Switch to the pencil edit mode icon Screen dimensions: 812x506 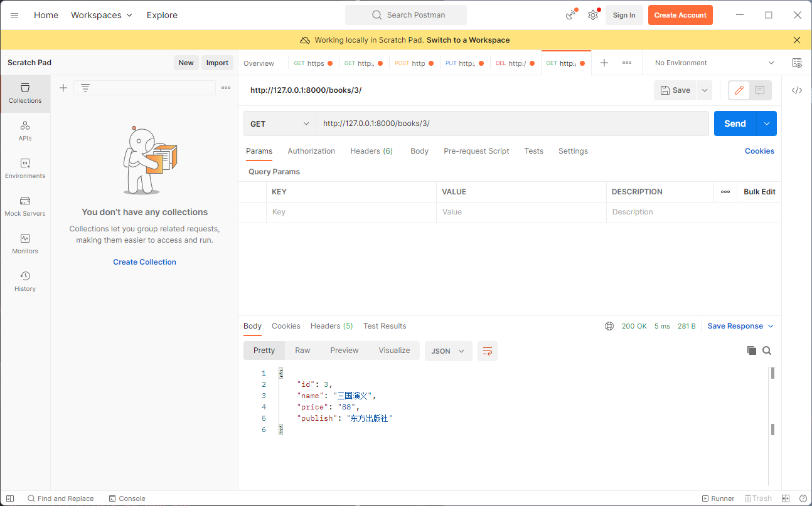click(739, 90)
